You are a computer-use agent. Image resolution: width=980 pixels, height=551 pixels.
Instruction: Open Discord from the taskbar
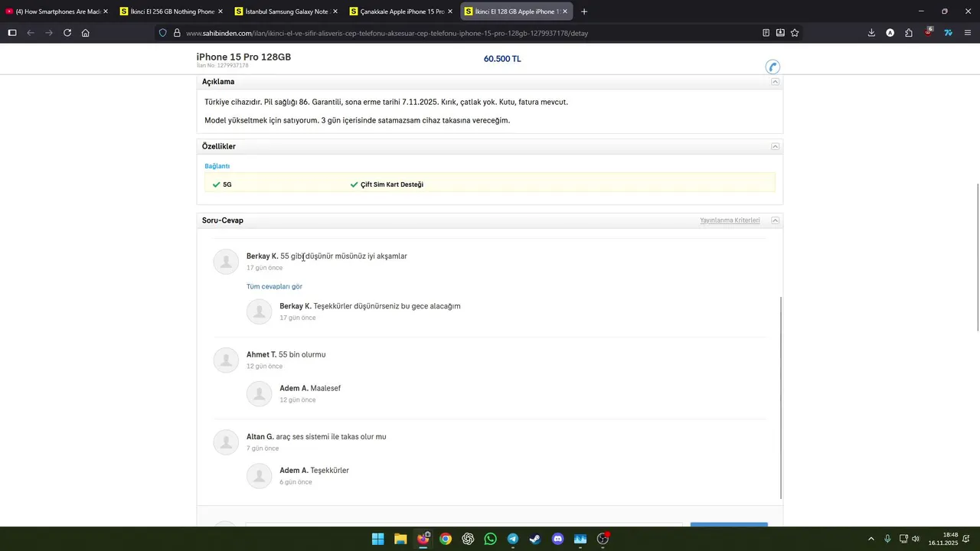[557, 539]
